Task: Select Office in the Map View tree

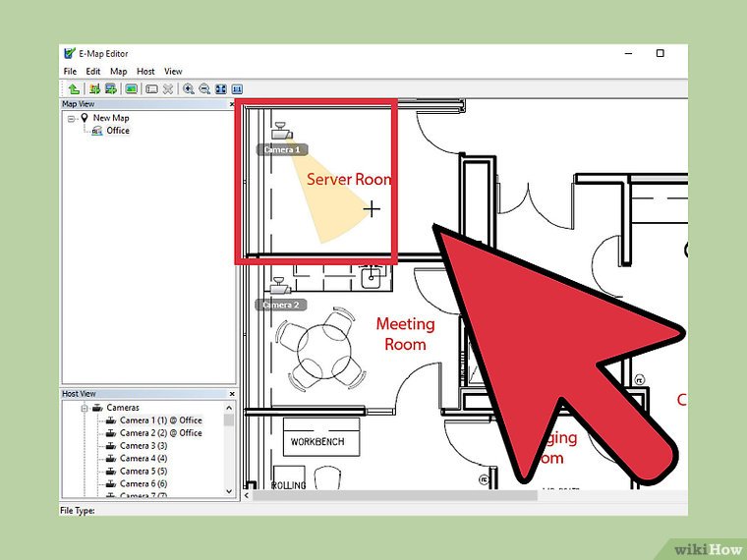Action: (118, 131)
